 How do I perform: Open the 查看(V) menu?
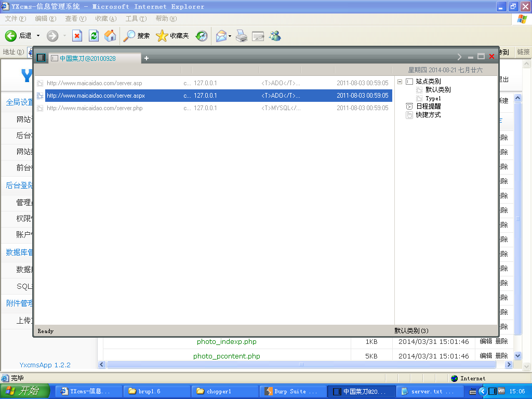76,19
